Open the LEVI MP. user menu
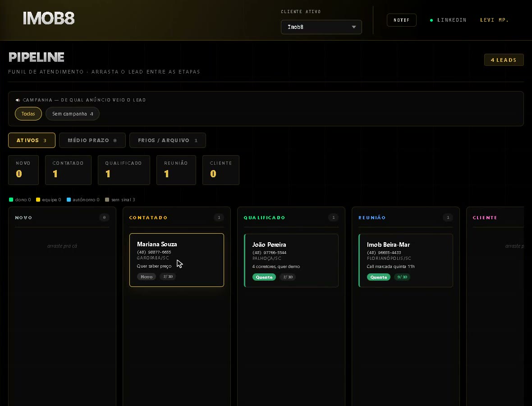The width and height of the screenshot is (532, 406). click(494, 20)
